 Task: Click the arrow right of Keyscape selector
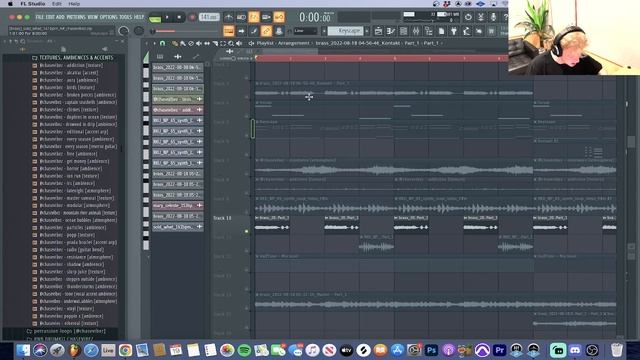367,31
